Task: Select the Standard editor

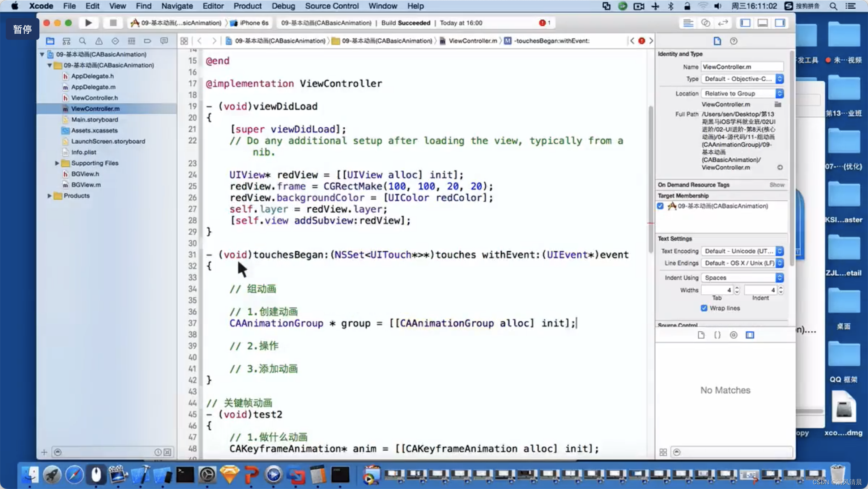Action: pyautogui.click(x=688, y=23)
